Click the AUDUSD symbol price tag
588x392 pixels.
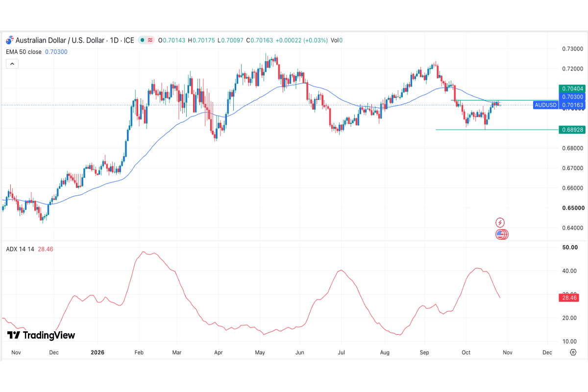click(x=545, y=105)
